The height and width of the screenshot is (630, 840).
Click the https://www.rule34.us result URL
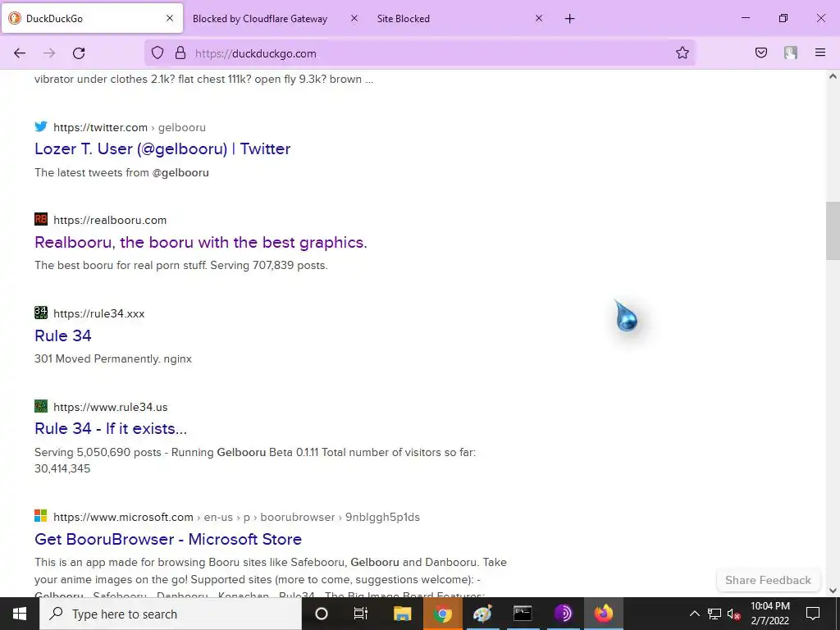point(111,407)
